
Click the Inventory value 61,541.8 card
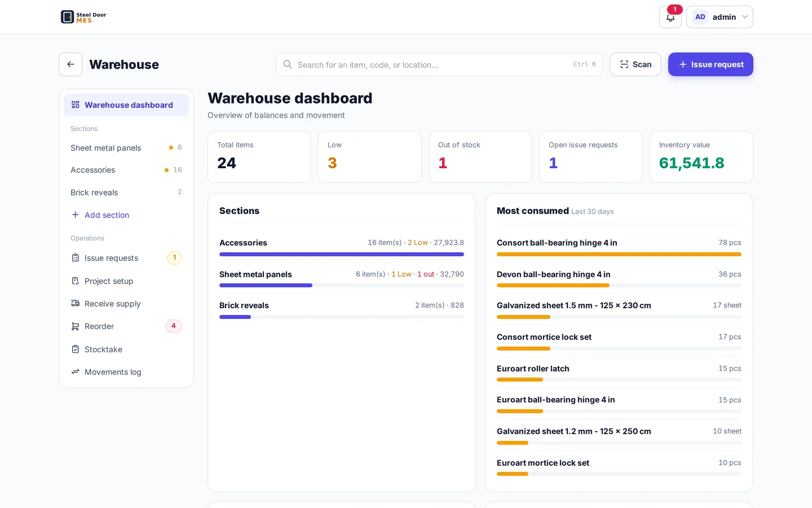tap(701, 157)
